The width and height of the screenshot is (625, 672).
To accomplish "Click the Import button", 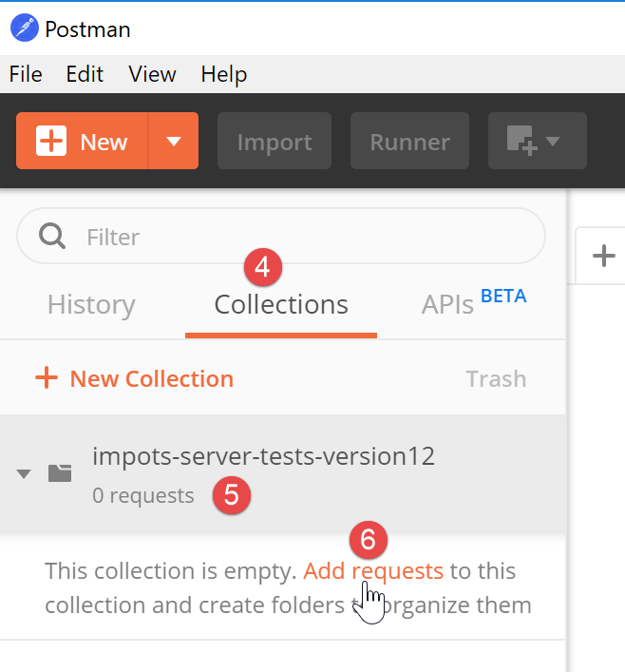I will pos(275,142).
